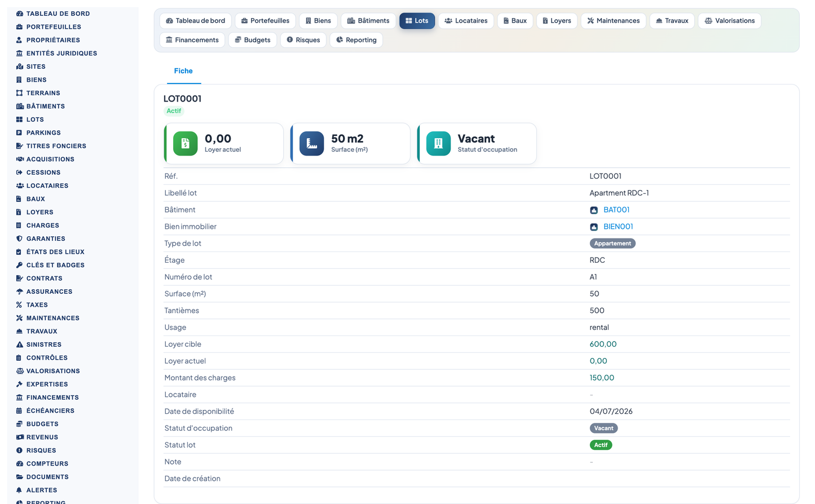Click the Actif badge in Statut lot row
The width and height of the screenshot is (815, 504).
[x=601, y=445]
